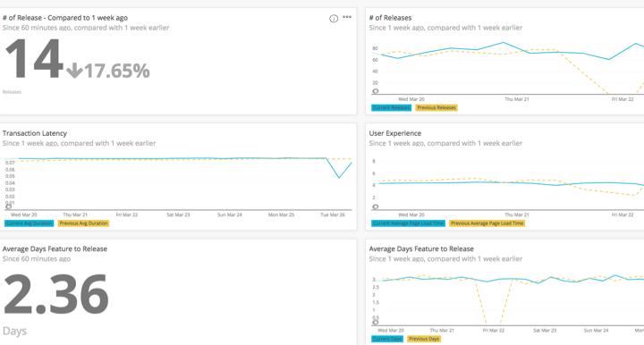Click the 'Average Days Feature to Release' chart title
This screenshot has width=644, height=345.
point(421,249)
